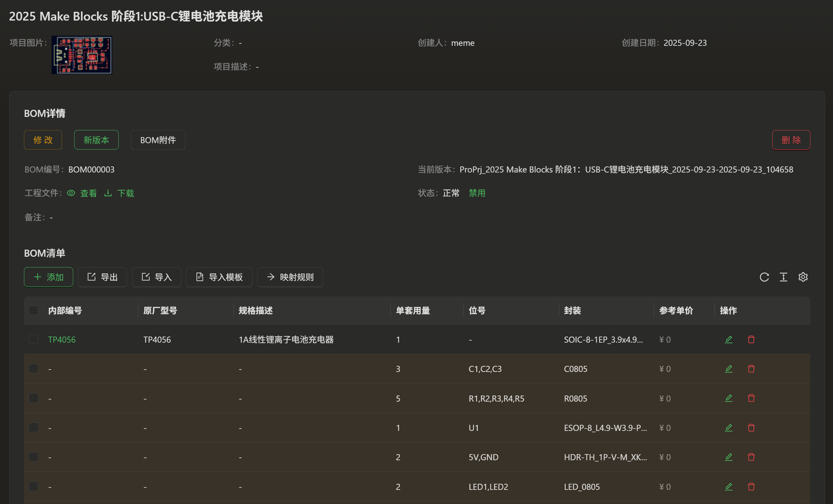
Task: Click the 禁用 disable status link
Action: coord(477,193)
